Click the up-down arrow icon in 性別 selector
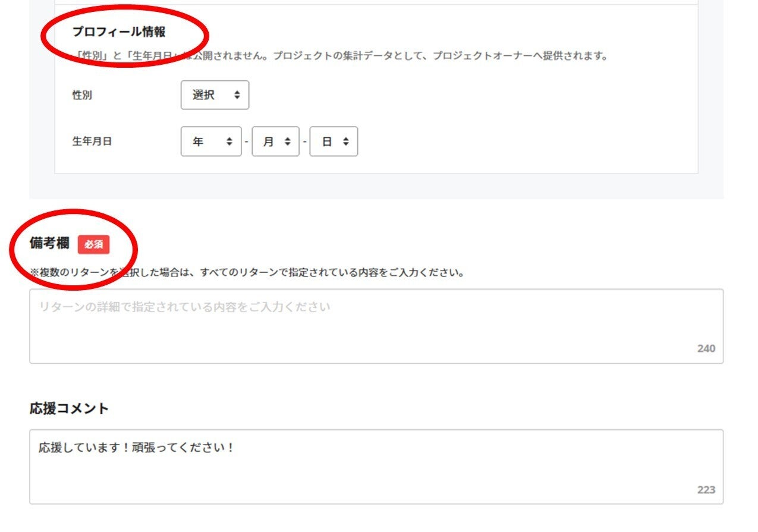Image resolution: width=758 pixels, height=532 pixels. (x=237, y=95)
